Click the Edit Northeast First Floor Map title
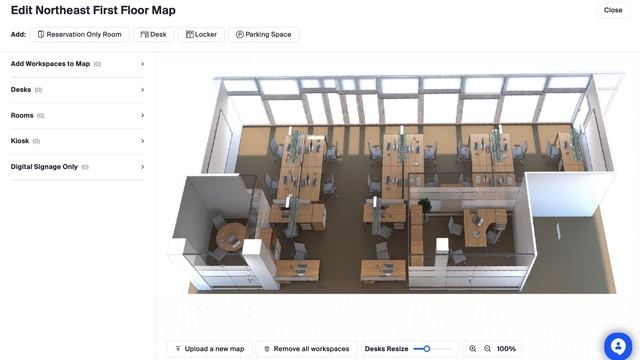This screenshot has width=640, height=360. click(93, 10)
